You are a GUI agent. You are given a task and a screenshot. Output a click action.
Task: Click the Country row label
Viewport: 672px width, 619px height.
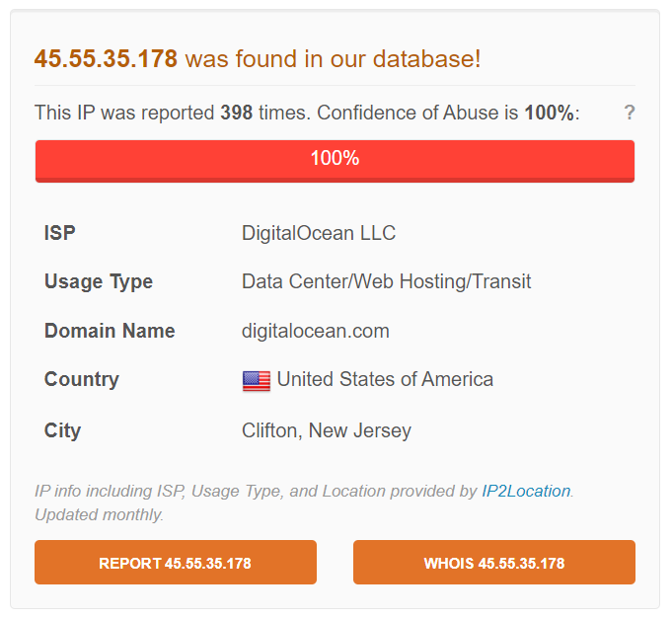[82, 379]
